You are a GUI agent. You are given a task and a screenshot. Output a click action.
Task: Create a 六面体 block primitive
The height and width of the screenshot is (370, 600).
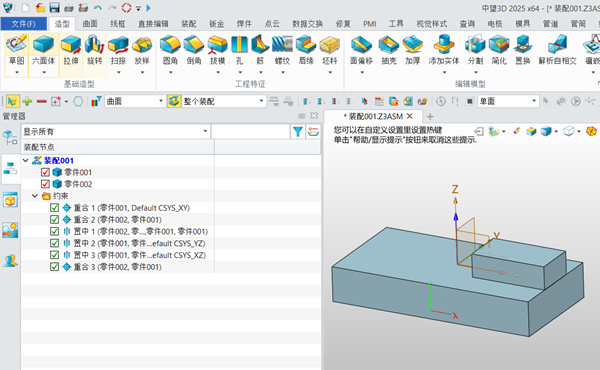pos(43,50)
